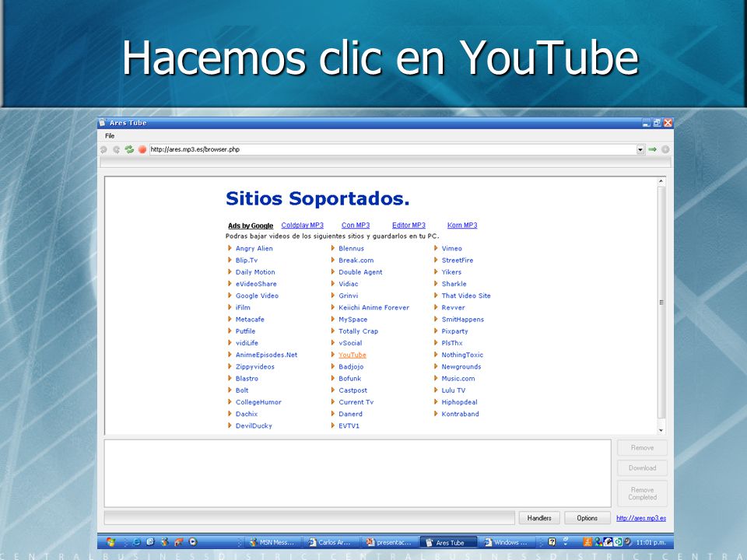Click the Remove button
747x560 pixels.
point(642,448)
